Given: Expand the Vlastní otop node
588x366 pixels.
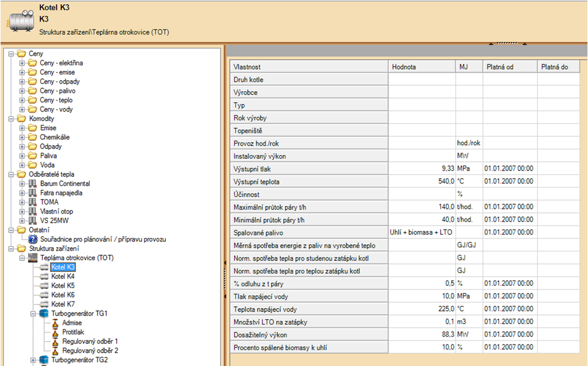Looking at the screenshot, I should pyautogui.click(x=21, y=211).
